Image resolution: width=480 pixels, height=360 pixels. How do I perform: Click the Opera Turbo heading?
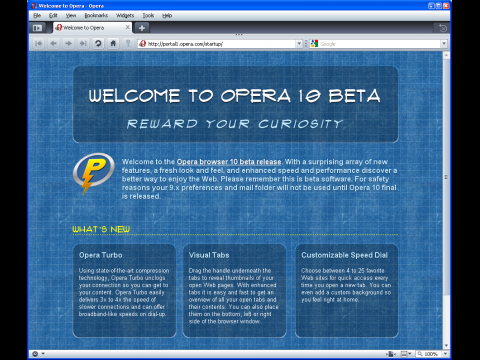click(x=101, y=255)
